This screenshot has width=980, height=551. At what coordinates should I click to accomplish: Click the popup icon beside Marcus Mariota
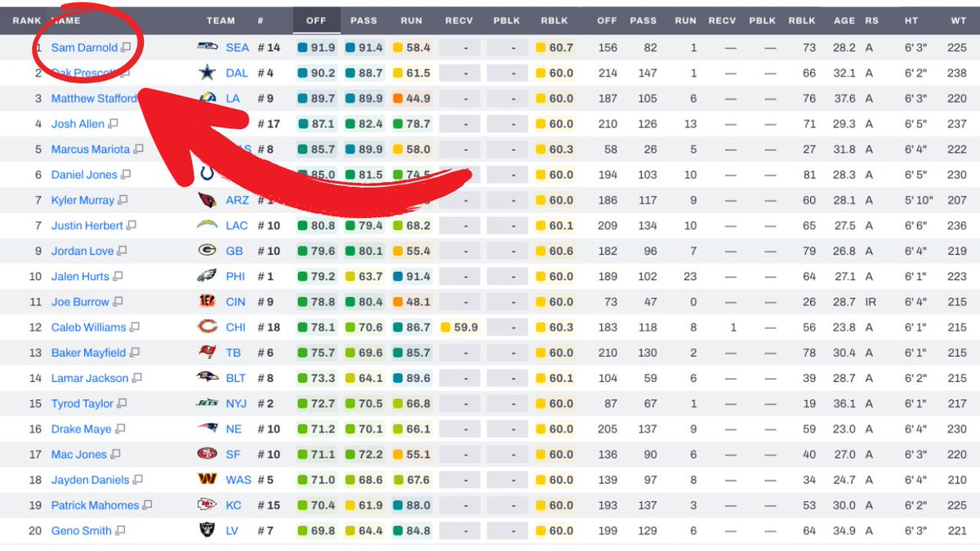[139, 149]
